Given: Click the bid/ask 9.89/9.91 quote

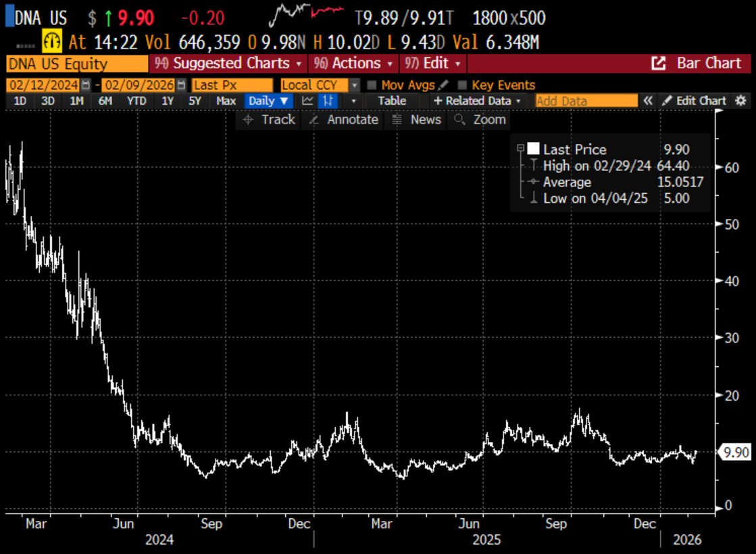Looking at the screenshot, I should [405, 18].
